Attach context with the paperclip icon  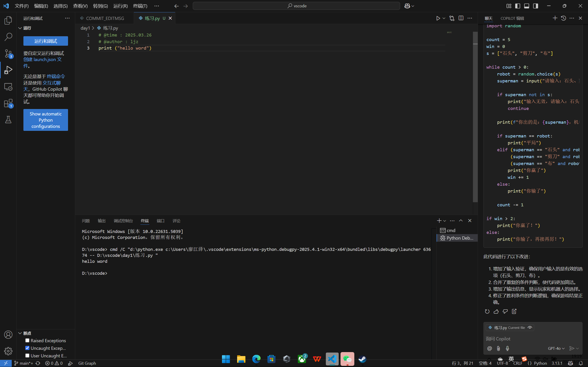pyautogui.click(x=498, y=348)
